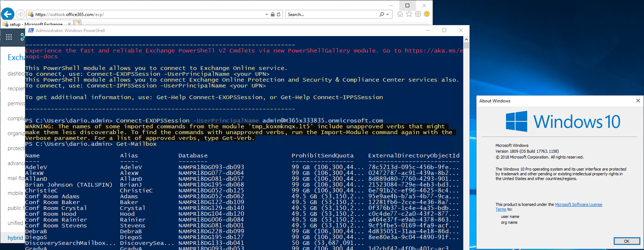644x250 pixels.
Task: Click 'DiscoverySearchMailbox...' in Name column
Action: pyautogui.click(x=70, y=243)
